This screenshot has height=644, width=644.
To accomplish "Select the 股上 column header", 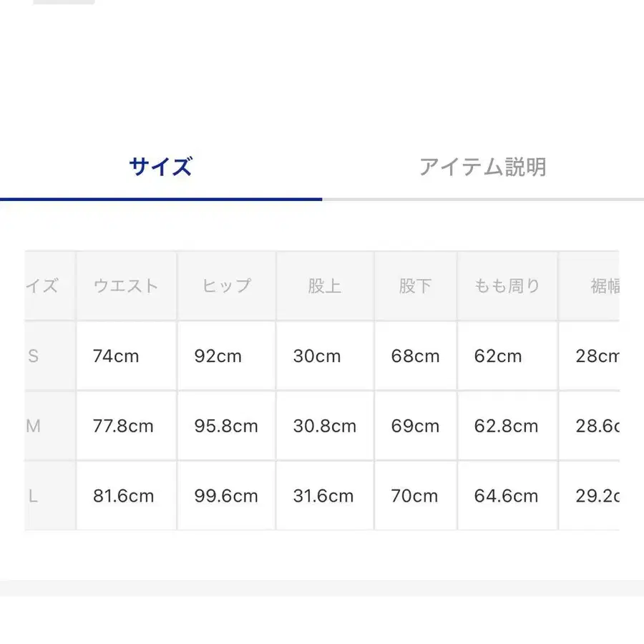I will 324,286.
